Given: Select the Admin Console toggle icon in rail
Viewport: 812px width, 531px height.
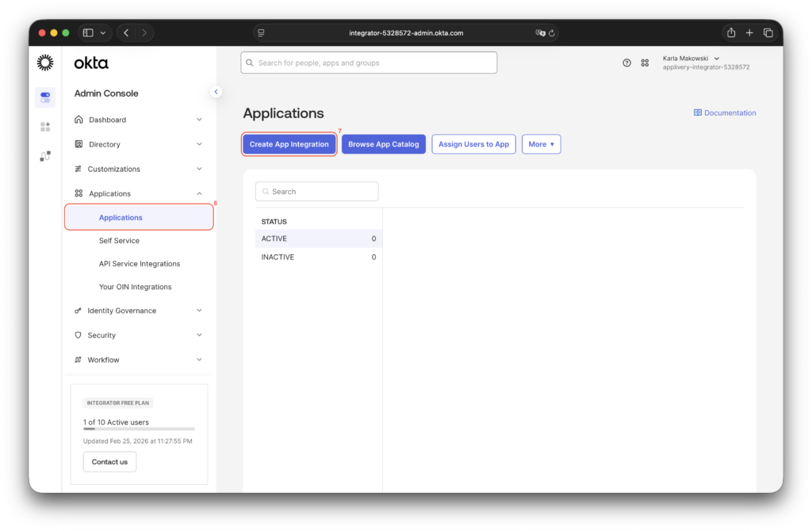Looking at the screenshot, I should coord(45,97).
